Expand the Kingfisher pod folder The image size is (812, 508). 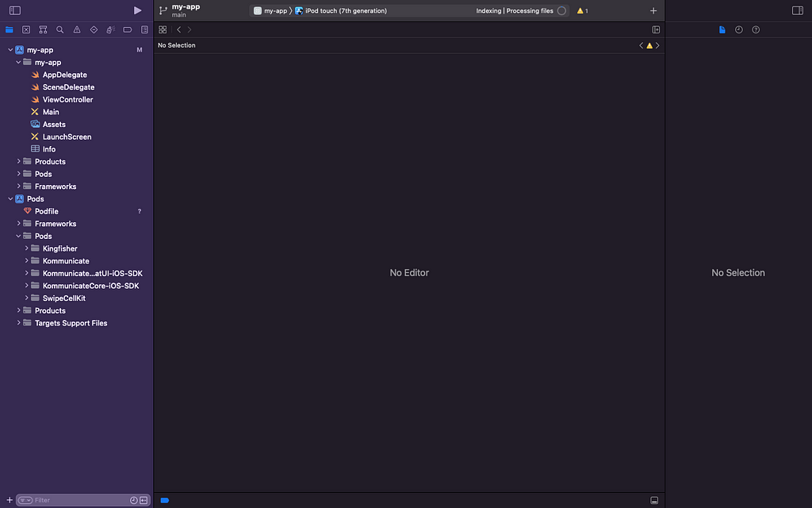point(26,248)
